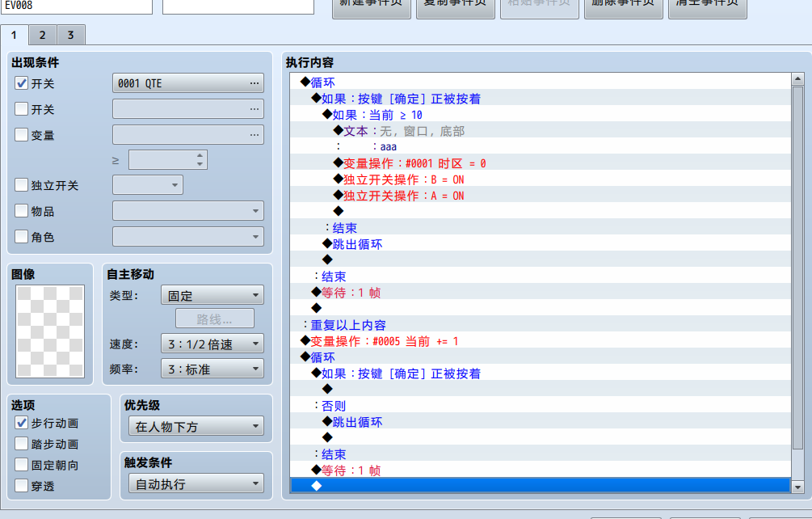The height and width of the screenshot is (519, 812).
Task: Select row 独立开关操作:B = ON
Action: tap(541, 179)
